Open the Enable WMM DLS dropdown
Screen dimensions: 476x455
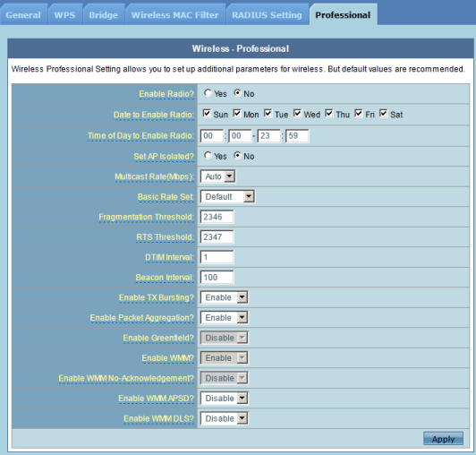pyautogui.click(x=224, y=418)
